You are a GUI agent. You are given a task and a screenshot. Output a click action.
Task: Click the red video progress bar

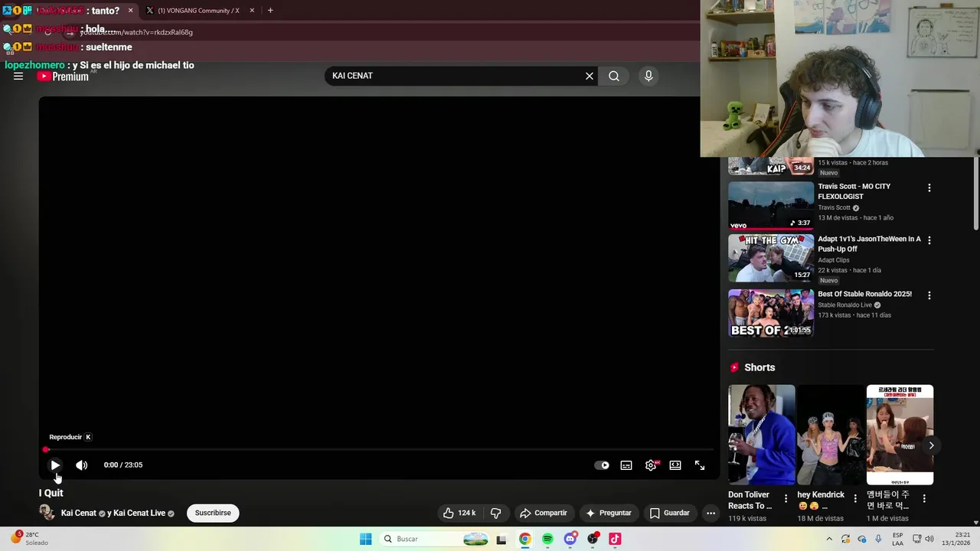379,450
